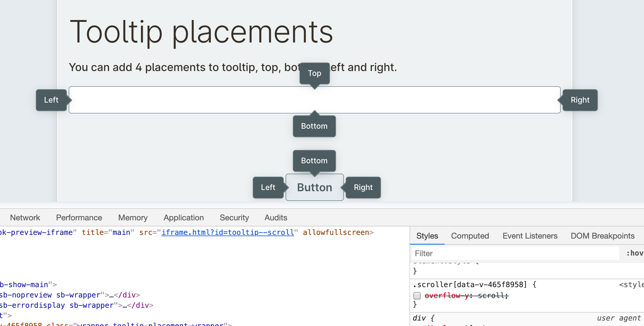This screenshot has height=326, width=644.
Task: Select the Memory tab
Action: [133, 217]
